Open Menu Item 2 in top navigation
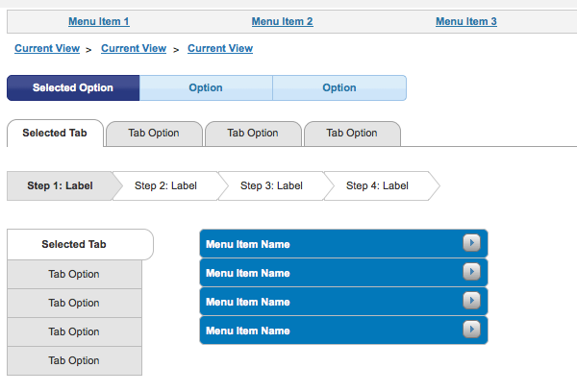 tap(282, 21)
